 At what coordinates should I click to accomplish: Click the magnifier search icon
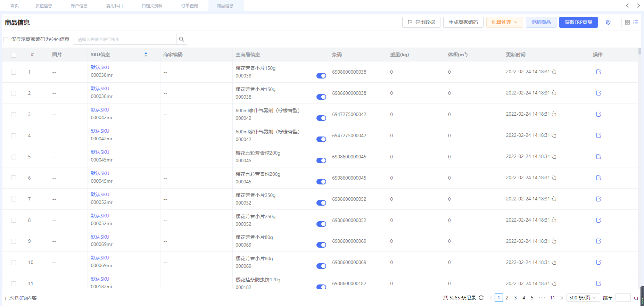(x=182, y=39)
